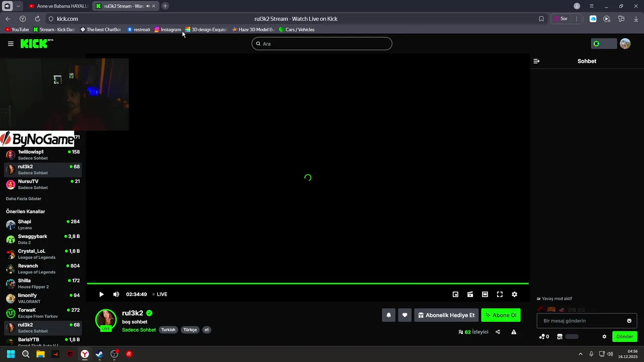Open the video player settings gear
644x362 pixels.
click(514, 295)
